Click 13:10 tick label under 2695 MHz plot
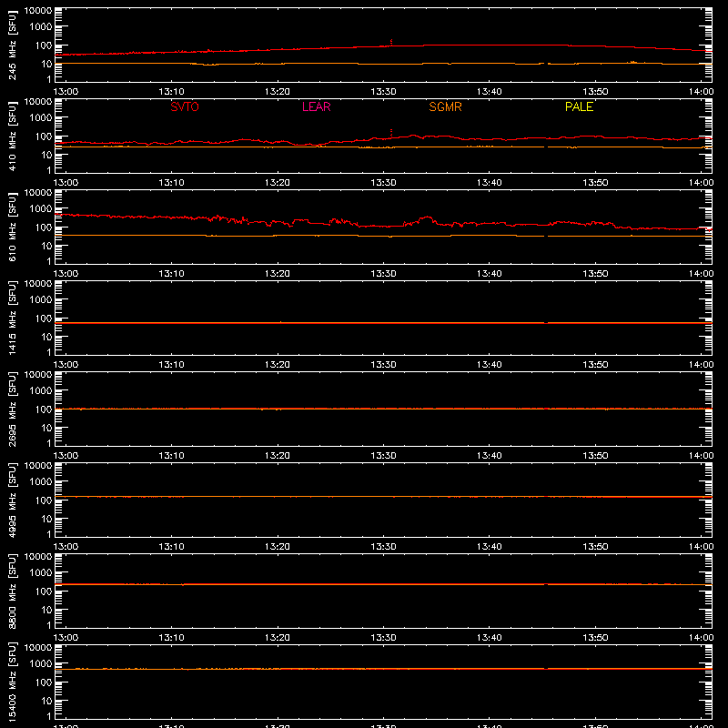Screen dimensions: 728x728 point(171,456)
